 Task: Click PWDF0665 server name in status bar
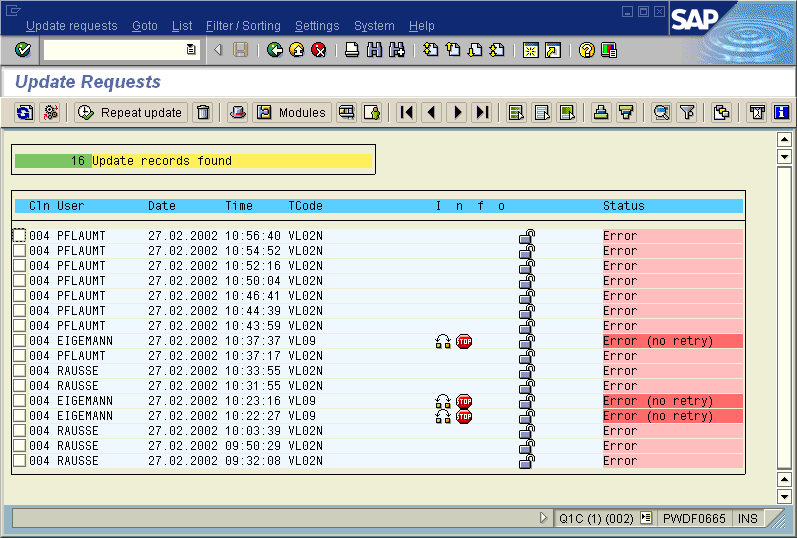(x=694, y=518)
